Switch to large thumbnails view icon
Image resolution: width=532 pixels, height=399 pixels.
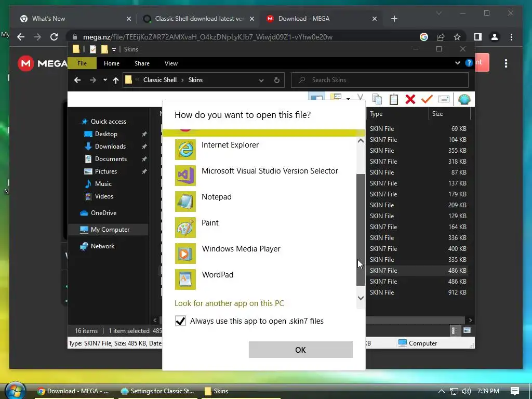click(467, 330)
